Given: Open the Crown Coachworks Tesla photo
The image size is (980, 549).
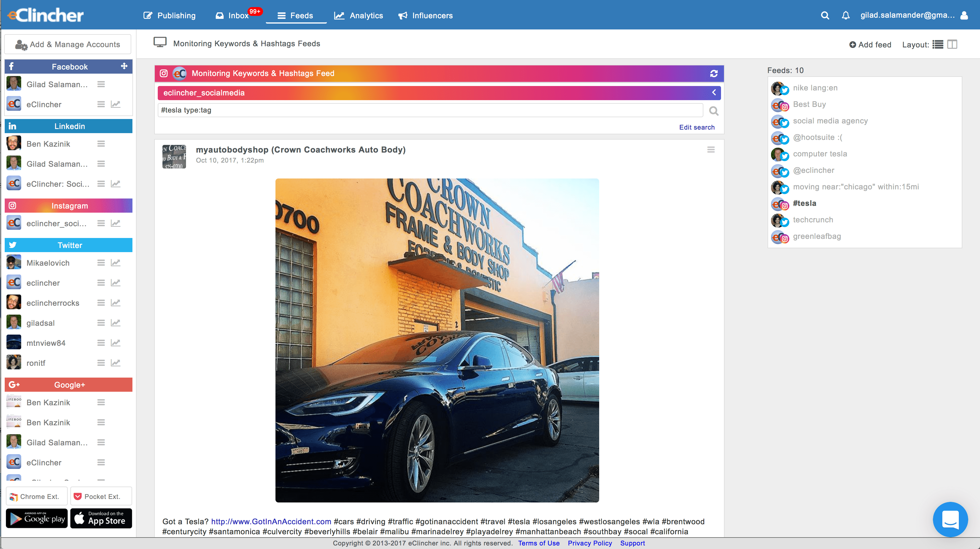Looking at the screenshot, I should click(437, 340).
